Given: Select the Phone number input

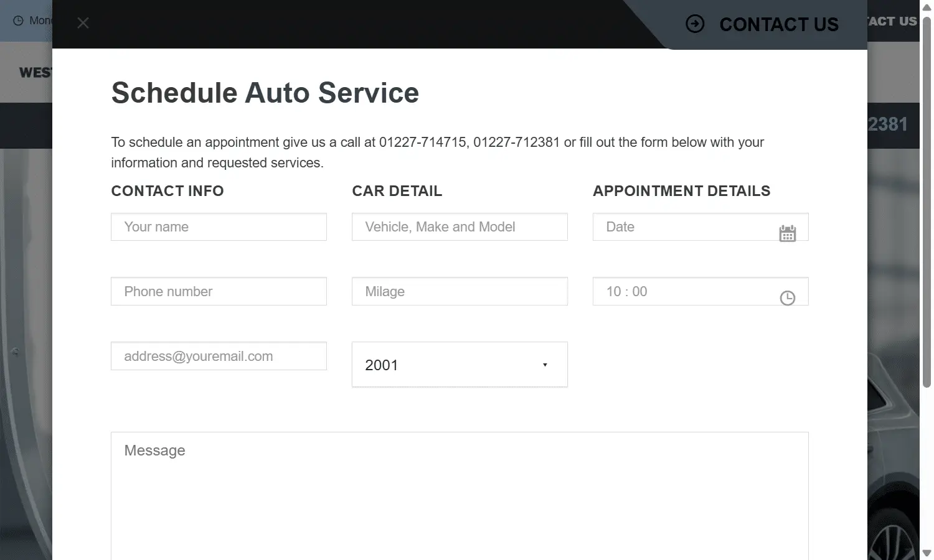Looking at the screenshot, I should coord(219,292).
